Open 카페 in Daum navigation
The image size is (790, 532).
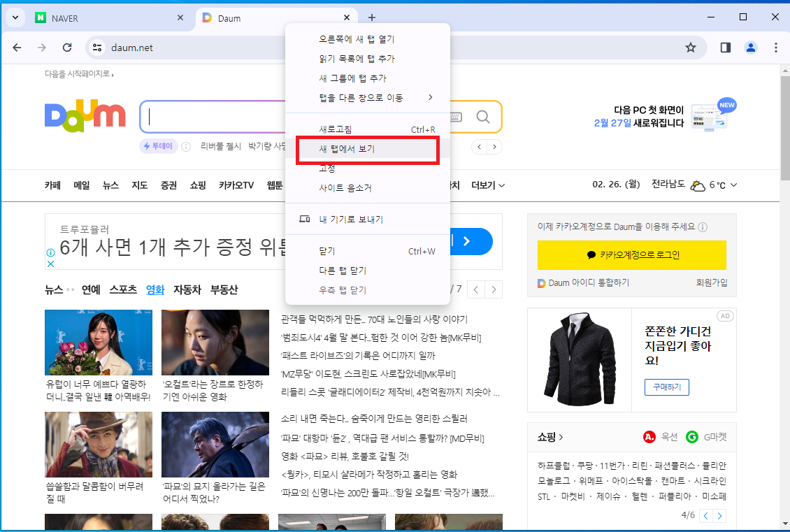tap(52, 185)
